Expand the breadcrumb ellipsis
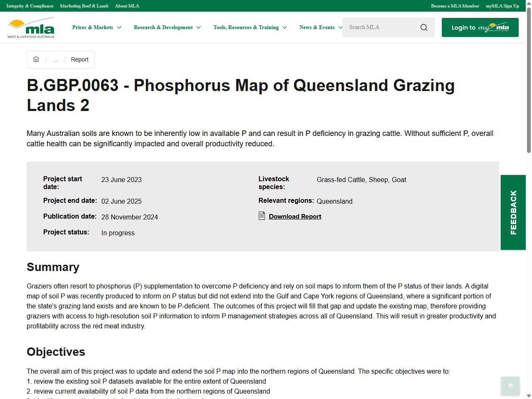 [x=55, y=60]
